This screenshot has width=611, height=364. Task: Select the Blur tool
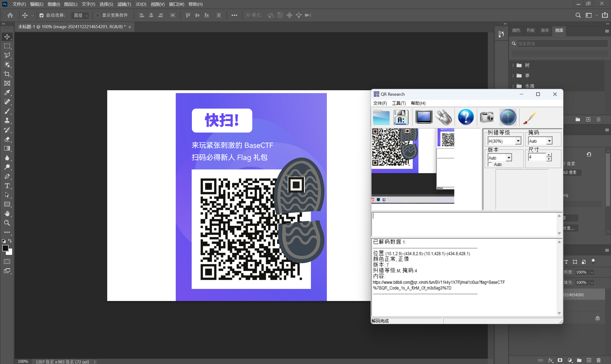[x=7, y=158]
